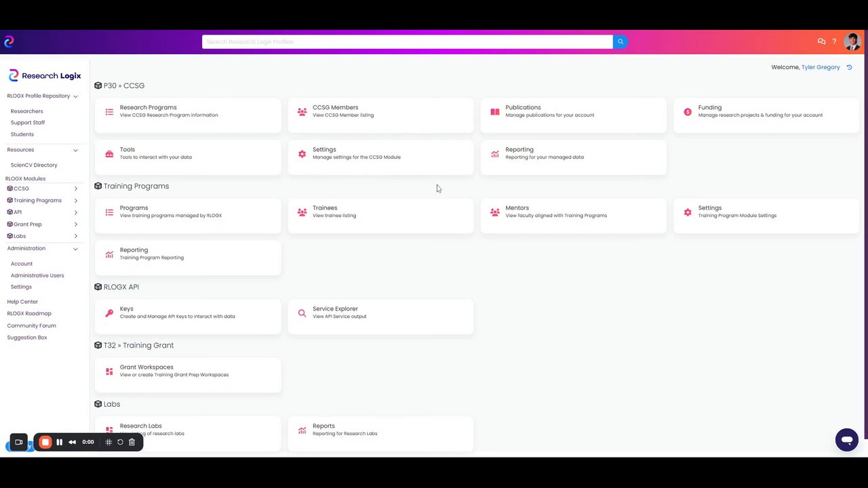Click the P30 » CCSG section heading
868x488 pixels.
point(119,85)
